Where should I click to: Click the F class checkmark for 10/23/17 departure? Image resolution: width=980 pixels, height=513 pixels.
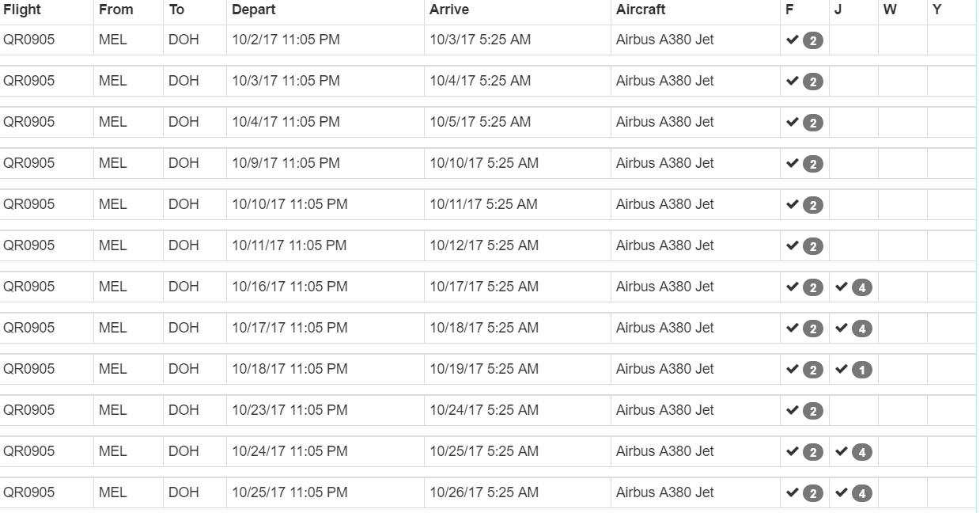pyautogui.click(x=792, y=409)
